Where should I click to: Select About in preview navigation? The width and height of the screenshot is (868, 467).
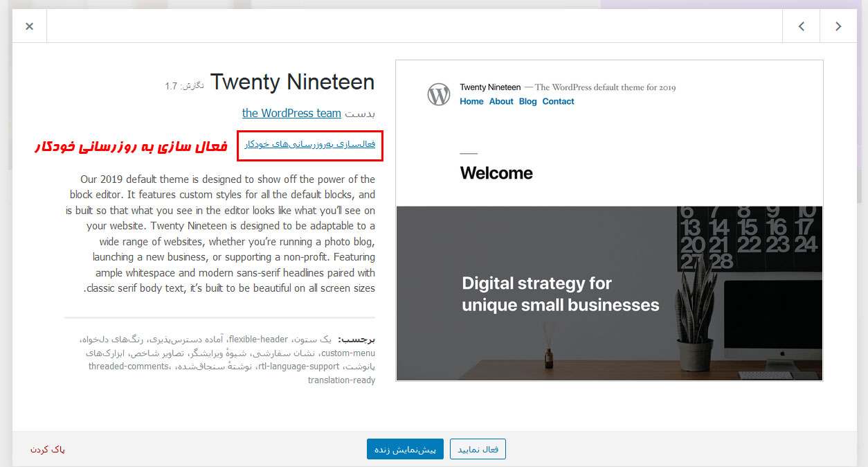tap(501, 101)
